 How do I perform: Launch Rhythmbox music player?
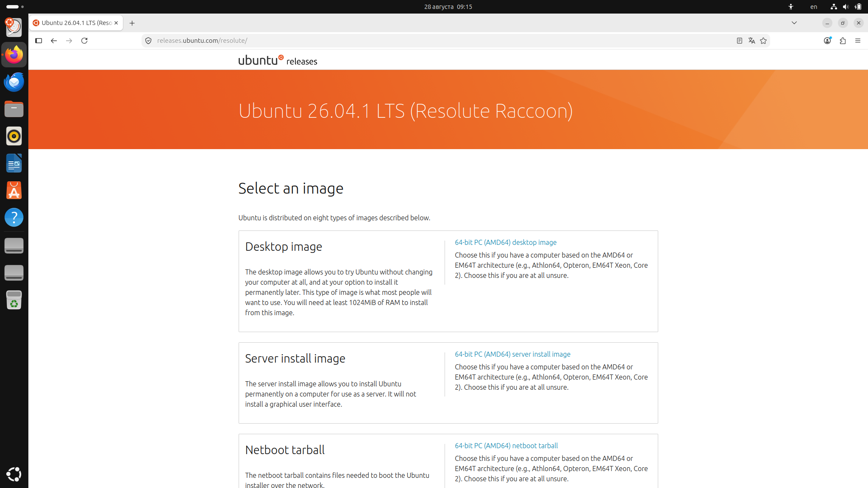tap(14, 136)
